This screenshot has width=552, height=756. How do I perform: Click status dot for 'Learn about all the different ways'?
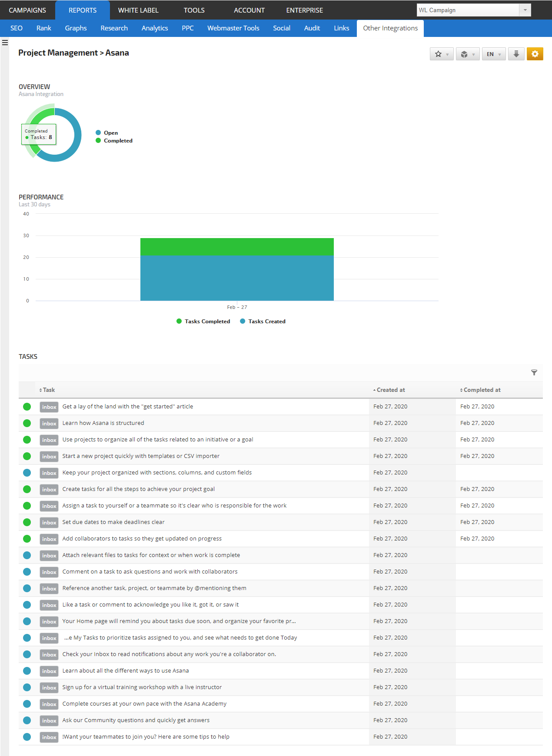click(x=27, y=671)
